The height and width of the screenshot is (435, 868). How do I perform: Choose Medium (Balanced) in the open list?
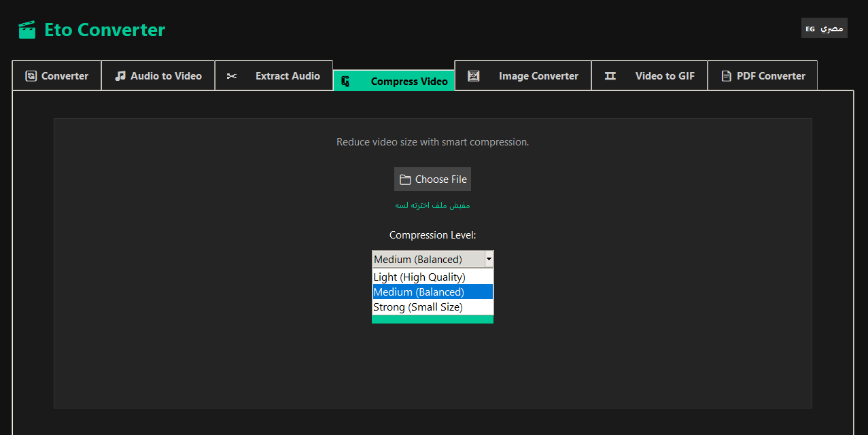(x=432, y=292)
